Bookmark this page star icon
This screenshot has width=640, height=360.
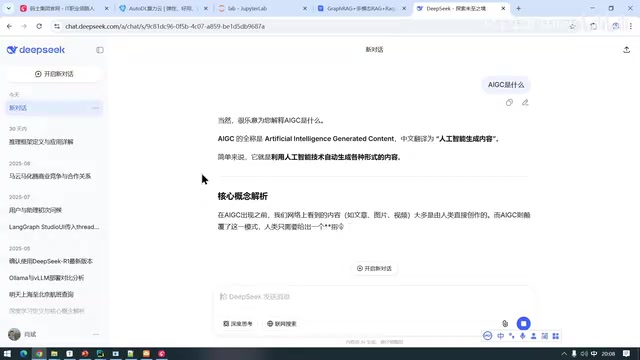[x=572, y=26]
